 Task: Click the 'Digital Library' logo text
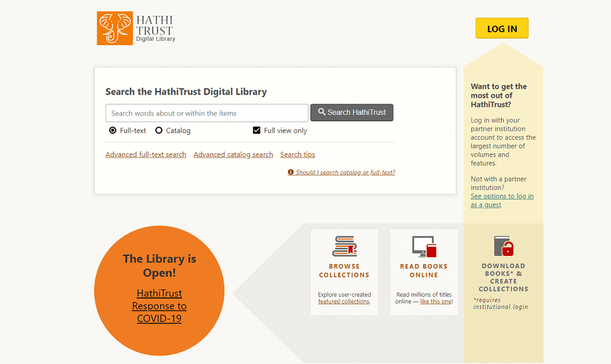point(155,39)
